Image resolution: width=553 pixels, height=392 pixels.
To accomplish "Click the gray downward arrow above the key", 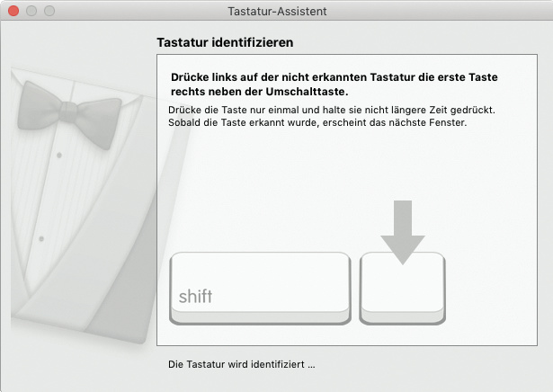I will pyautogui.click(x=402, y=231).
